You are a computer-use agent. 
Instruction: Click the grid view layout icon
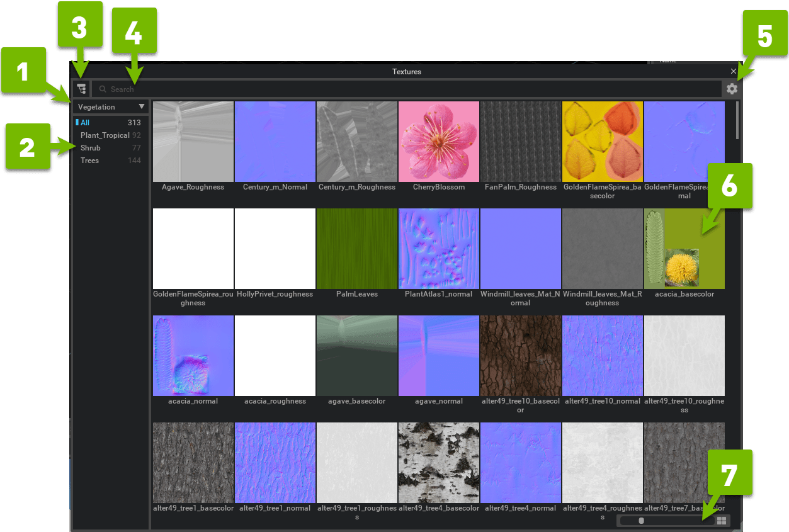pyautogui.click(x=722, y=520)
